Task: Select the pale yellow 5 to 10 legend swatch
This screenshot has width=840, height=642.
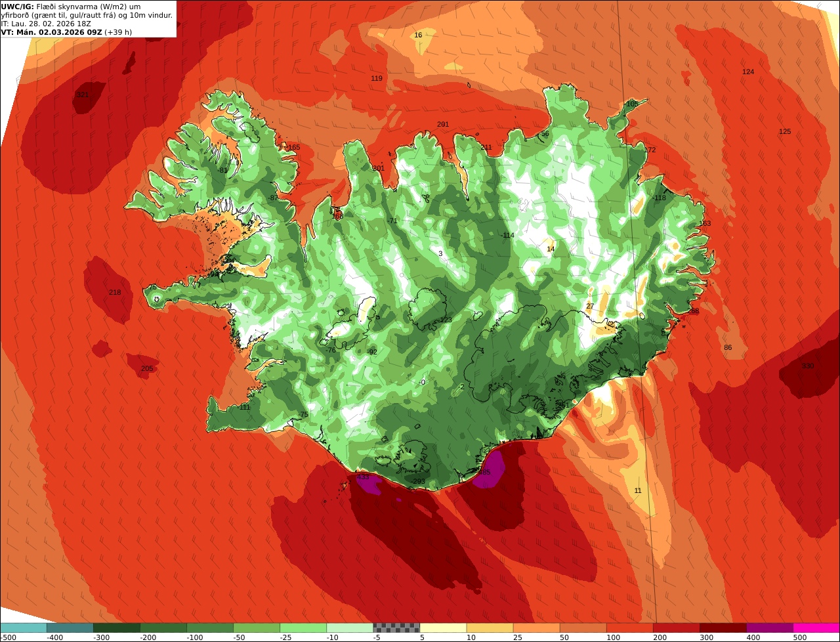Action: [x=443, y=628]
